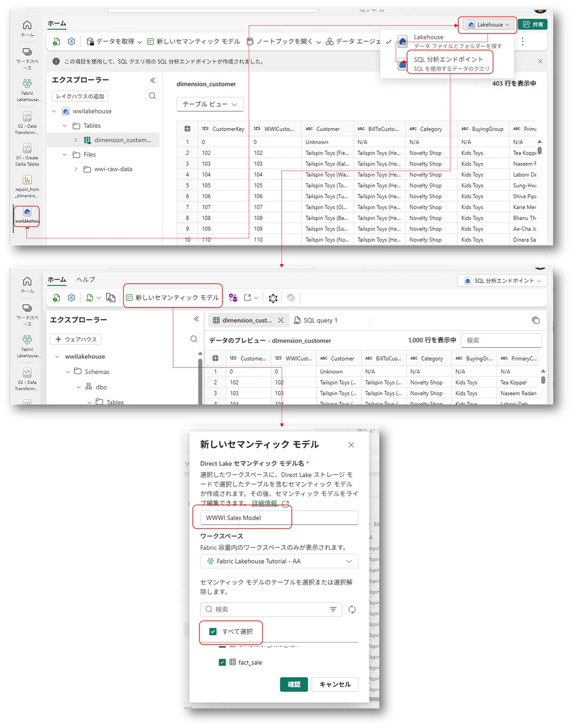Expand the データを取得 dropdown
The width and height of the screenshot is (573, 728).
[x=139, y=42]
